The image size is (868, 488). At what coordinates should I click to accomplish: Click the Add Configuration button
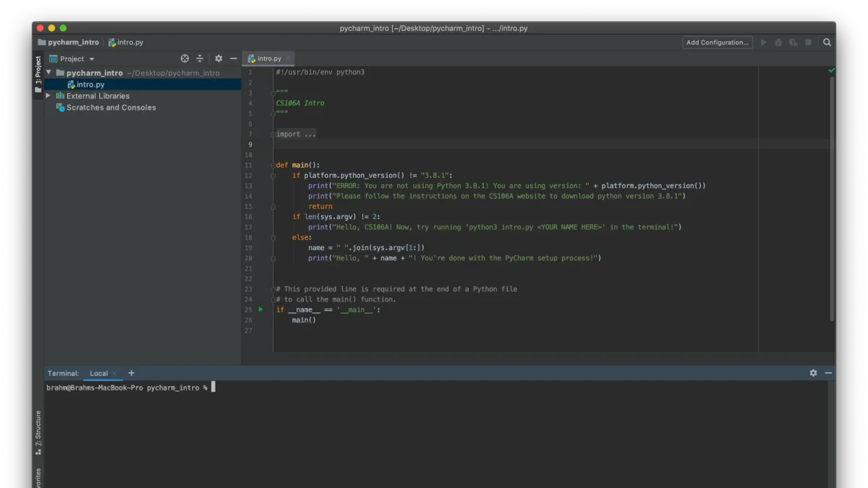pos(718,43)
